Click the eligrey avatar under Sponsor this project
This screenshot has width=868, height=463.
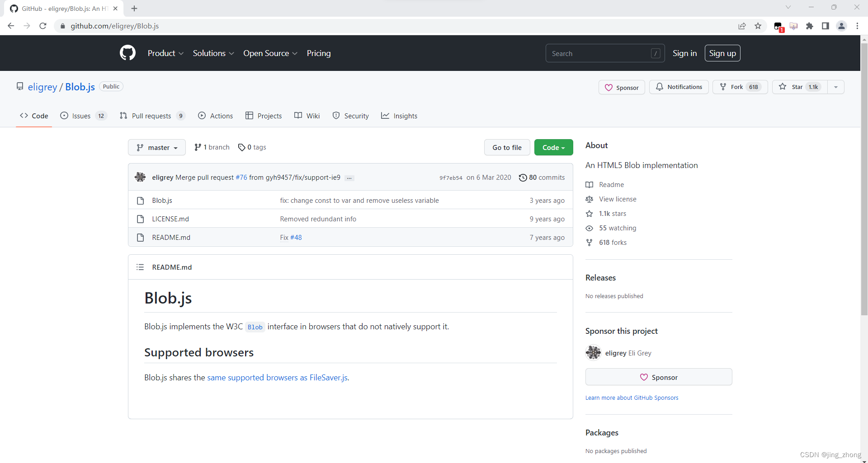593,352
